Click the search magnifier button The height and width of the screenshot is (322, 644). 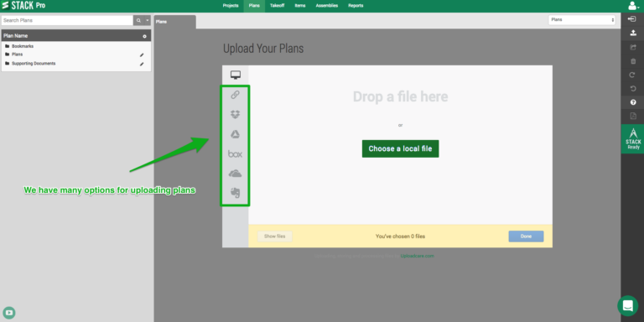(138, 20)
